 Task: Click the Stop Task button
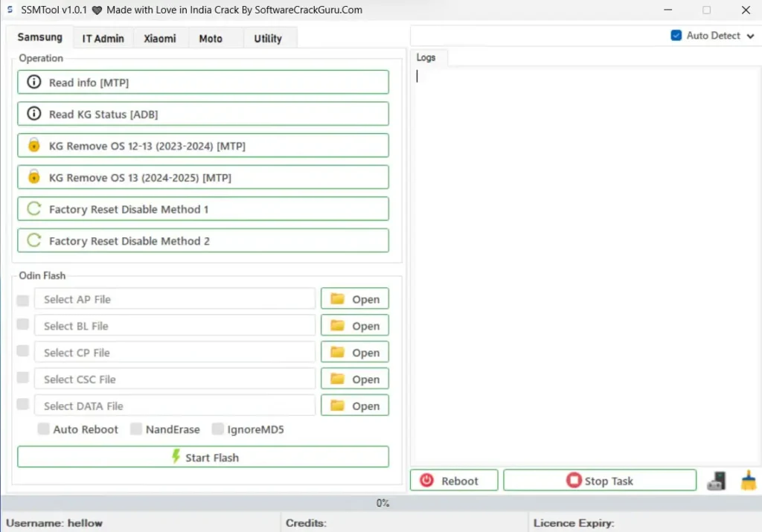600,481
